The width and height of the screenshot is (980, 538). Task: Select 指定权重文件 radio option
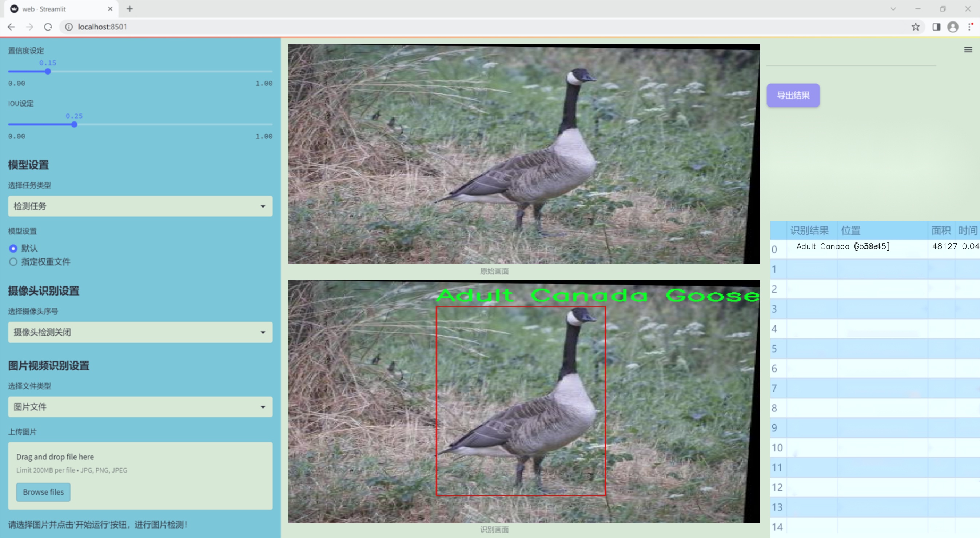(x=13, y=262)
